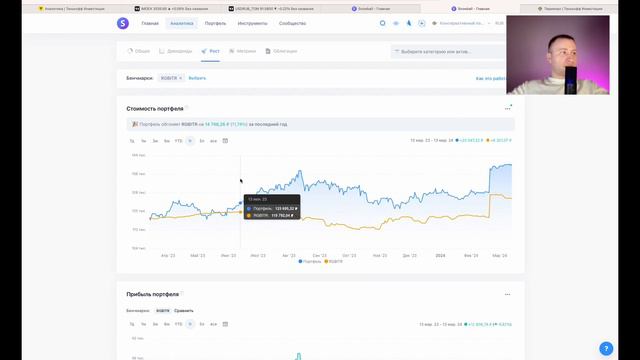Open the blue help question-mark button
Screen dimensions: 640x360
pos(606,349)
